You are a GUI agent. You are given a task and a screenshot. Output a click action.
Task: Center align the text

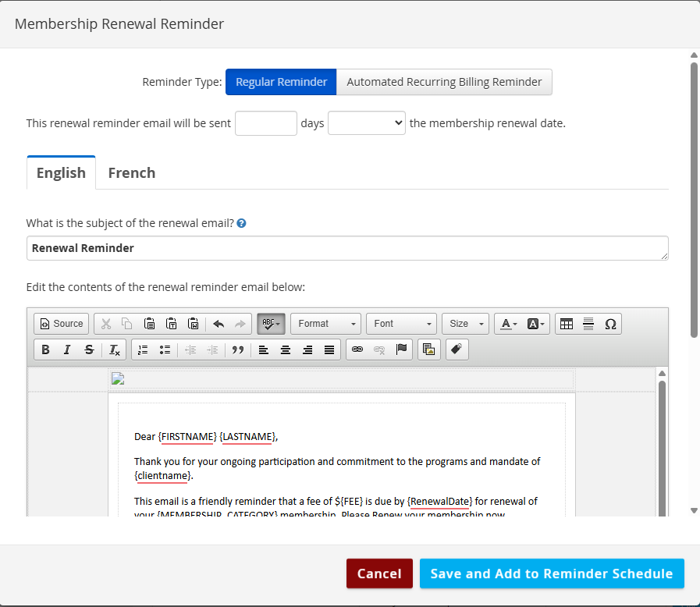(286, 350)
